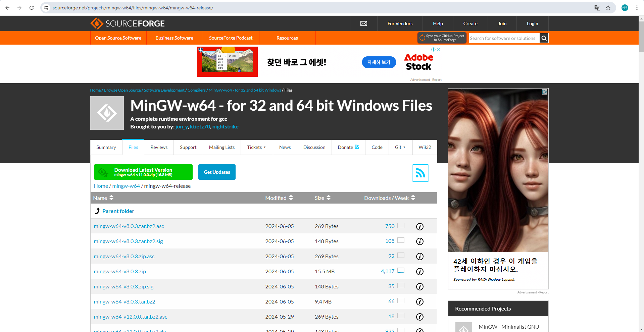The height and width of the screenshot is (332, 644).
Task: Click the SourceForge logo
Action: pyautogui.click(x=128, y=23)
